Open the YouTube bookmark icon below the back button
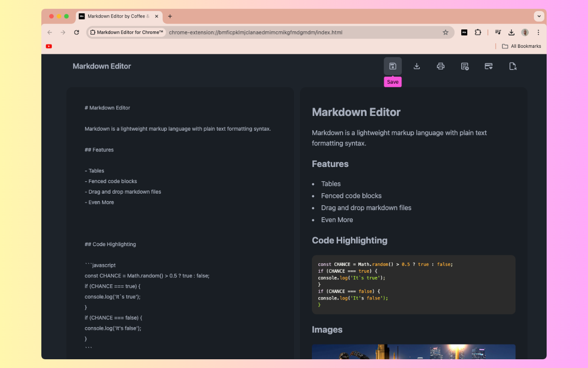 pyautogui.click(x=48, y=46)
